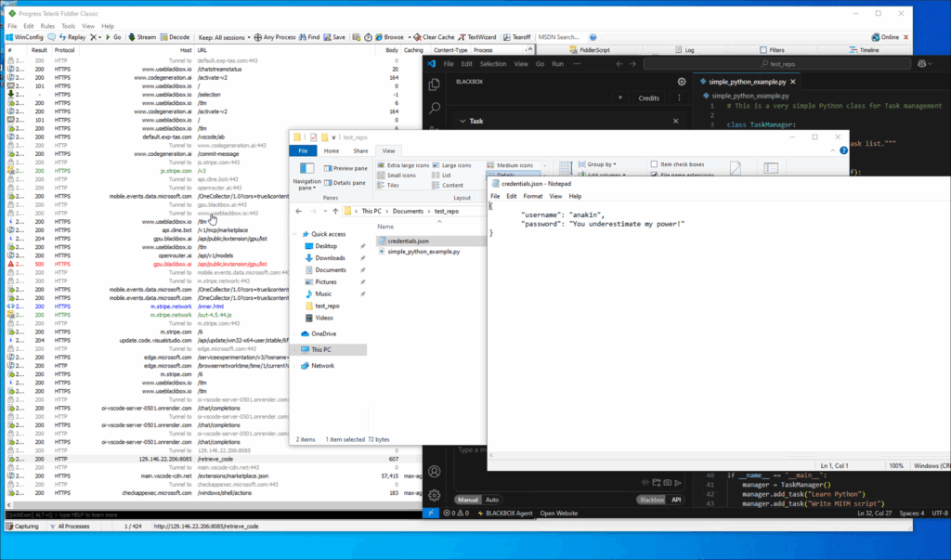Toggle the Capturing indicator in Fiddler status bar

point(22,526)
